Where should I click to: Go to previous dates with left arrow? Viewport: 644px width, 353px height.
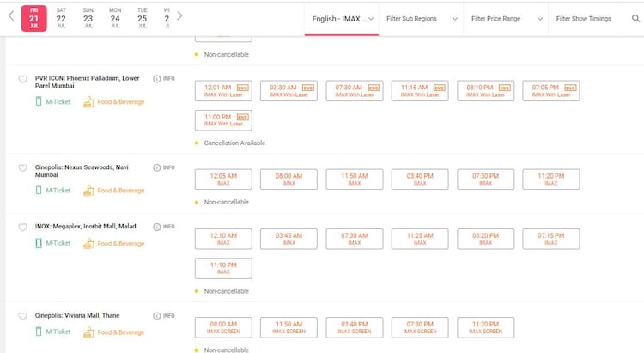click(x=11, y=16)
